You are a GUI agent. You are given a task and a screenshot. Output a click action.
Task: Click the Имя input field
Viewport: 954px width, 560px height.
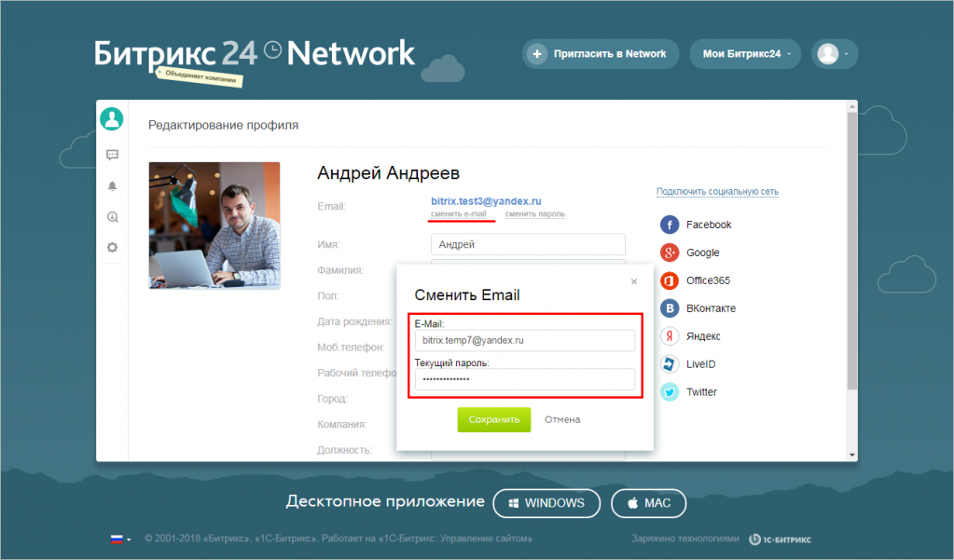[528, 244]
